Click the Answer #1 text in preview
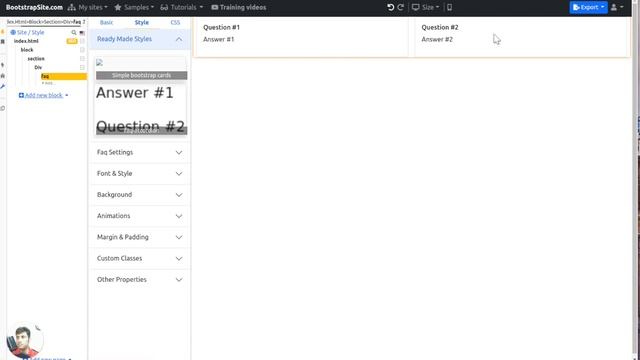Screen dimensions: 640x360 (219, 39)
